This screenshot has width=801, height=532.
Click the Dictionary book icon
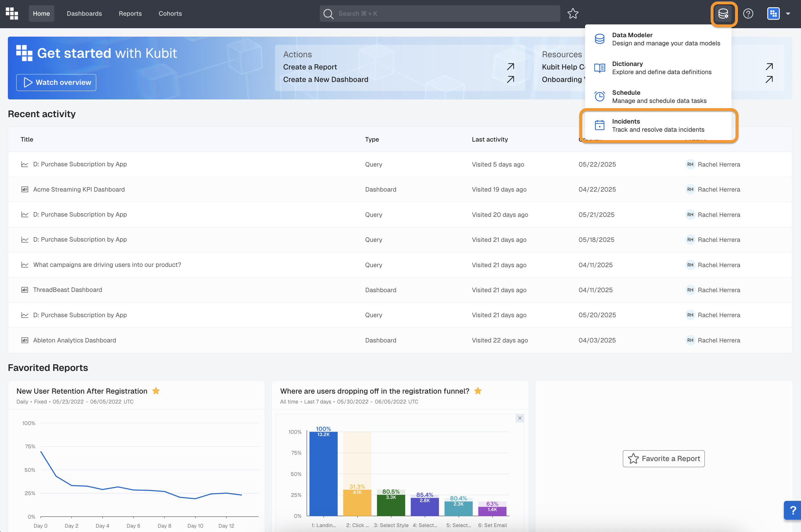600,68
